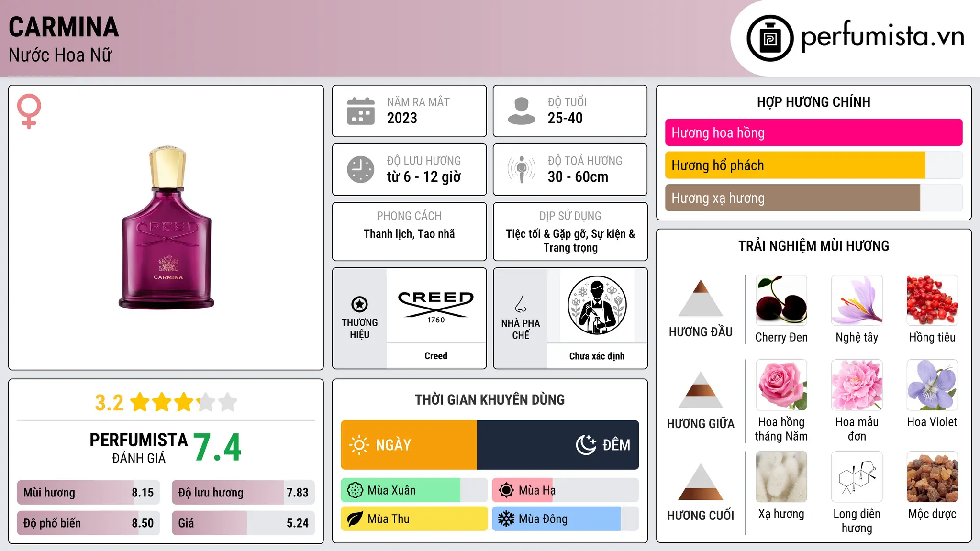Click the sun icon in the Ngày bar
This screenshot has height=551, width=980.
click(x=359, y=445)
